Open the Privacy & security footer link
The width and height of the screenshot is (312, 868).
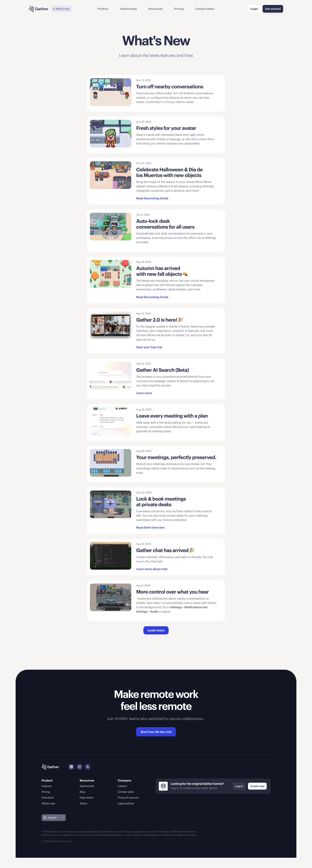(128, 798)
